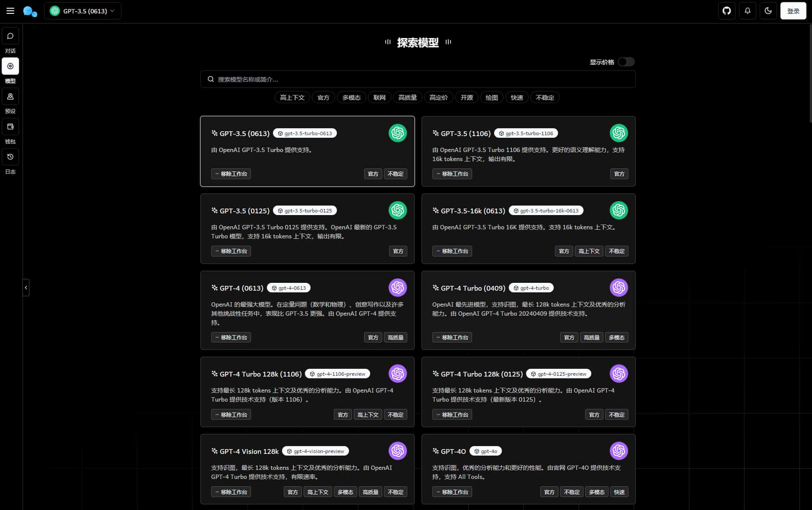View logs via the 日志 icon
Image resolution: width=812 pixels, height=510 pixels.
(10, 157)
